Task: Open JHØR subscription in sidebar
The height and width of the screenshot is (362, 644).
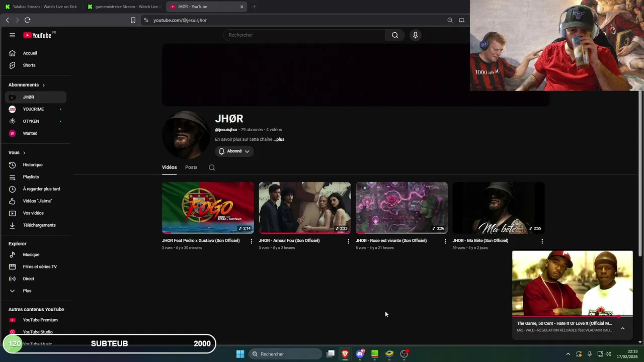Action: (36, 97)
